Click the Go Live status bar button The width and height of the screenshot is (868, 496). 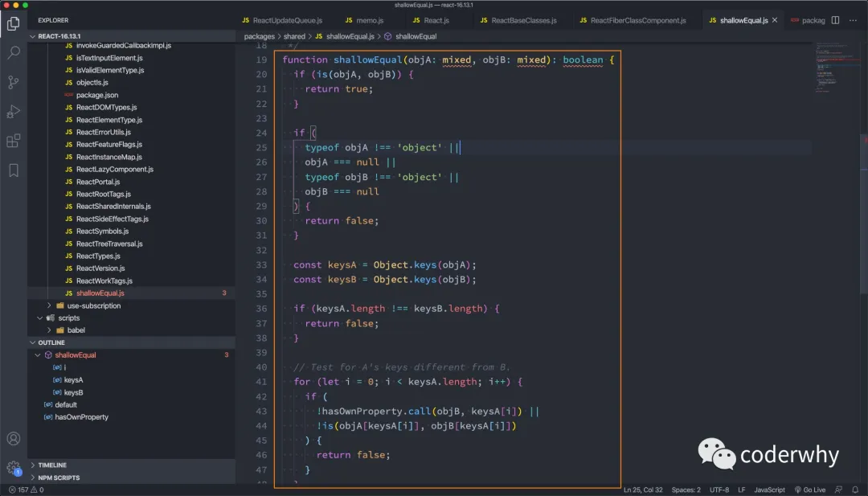[x=810, y=490]
